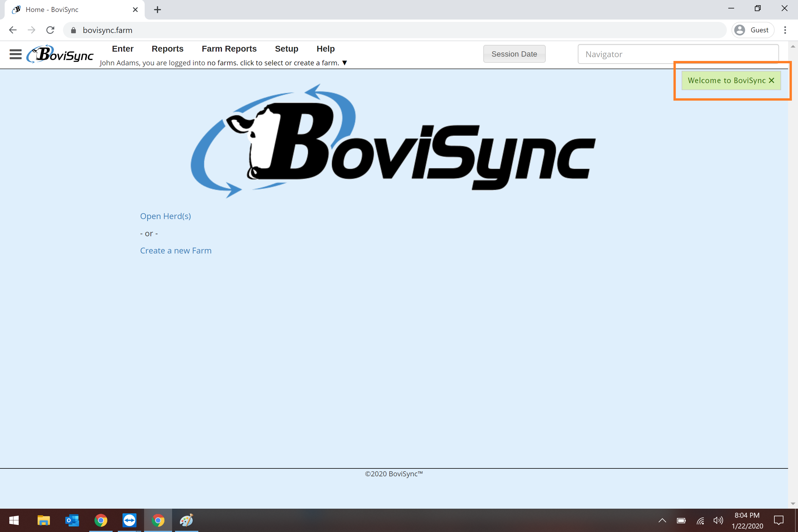
Task: Follow the Open Herd(s) link
Action: [x=165, y=216]
